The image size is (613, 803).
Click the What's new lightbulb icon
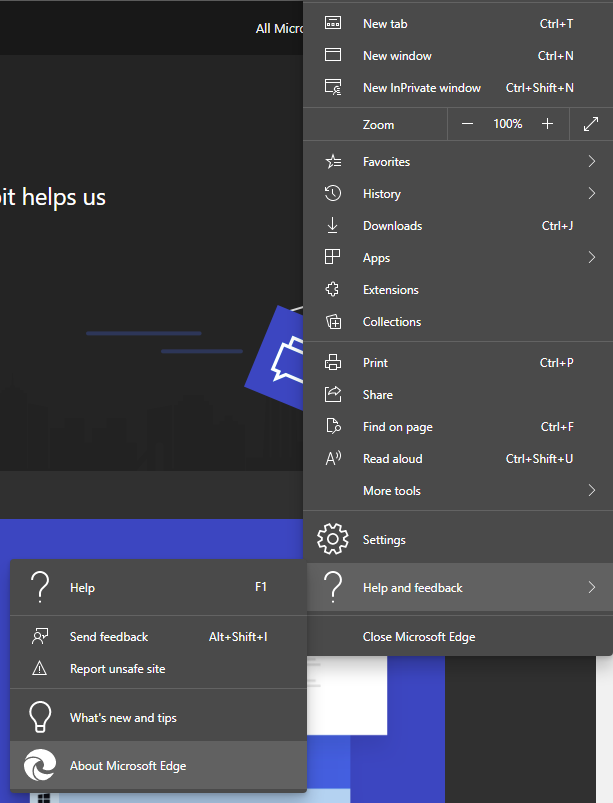[39, 717]
